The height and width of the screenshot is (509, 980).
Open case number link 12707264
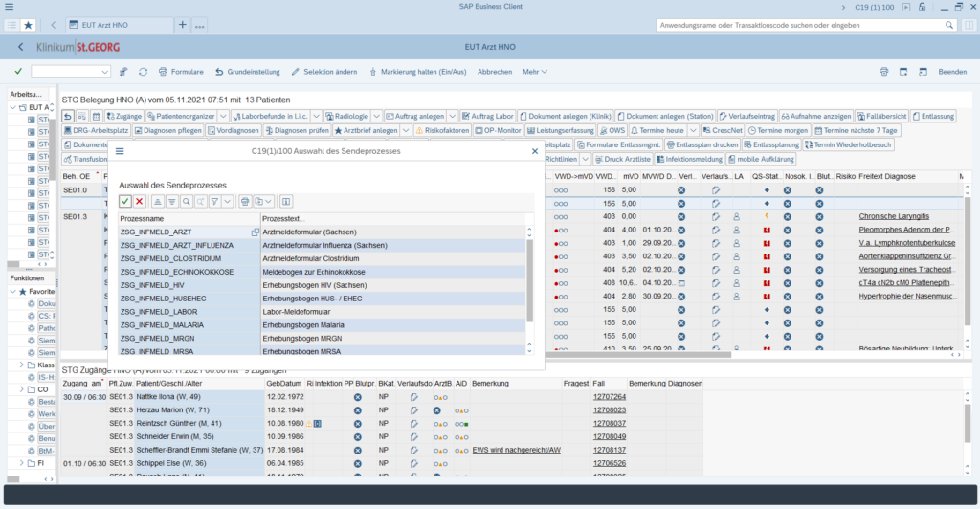click(x=609, y=396)
